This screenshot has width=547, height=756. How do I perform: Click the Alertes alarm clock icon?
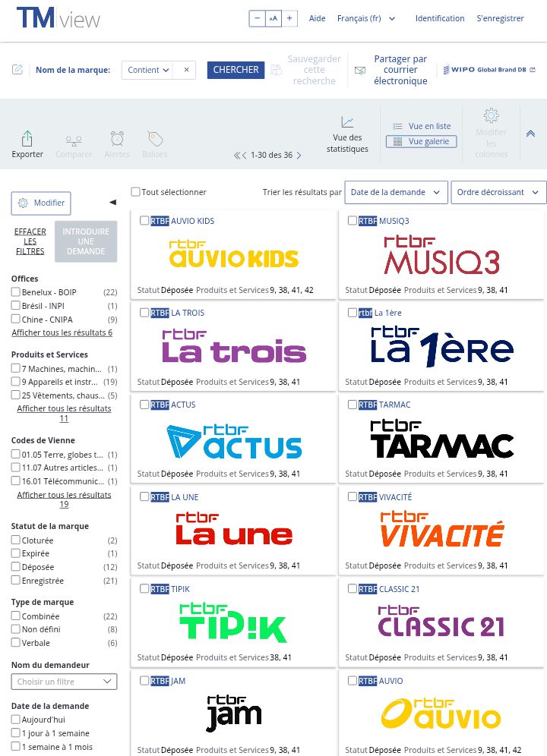(117, 138)
